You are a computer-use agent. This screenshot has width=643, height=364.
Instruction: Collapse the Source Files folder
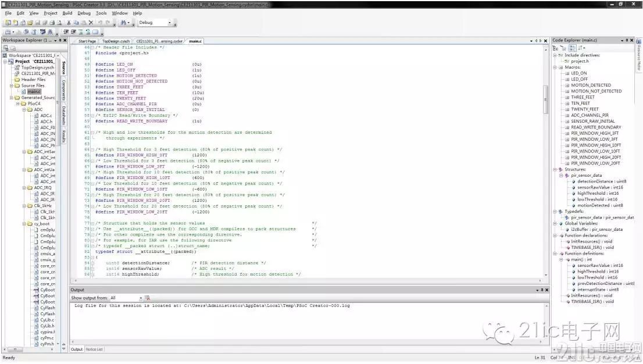[x=12, y=86]
